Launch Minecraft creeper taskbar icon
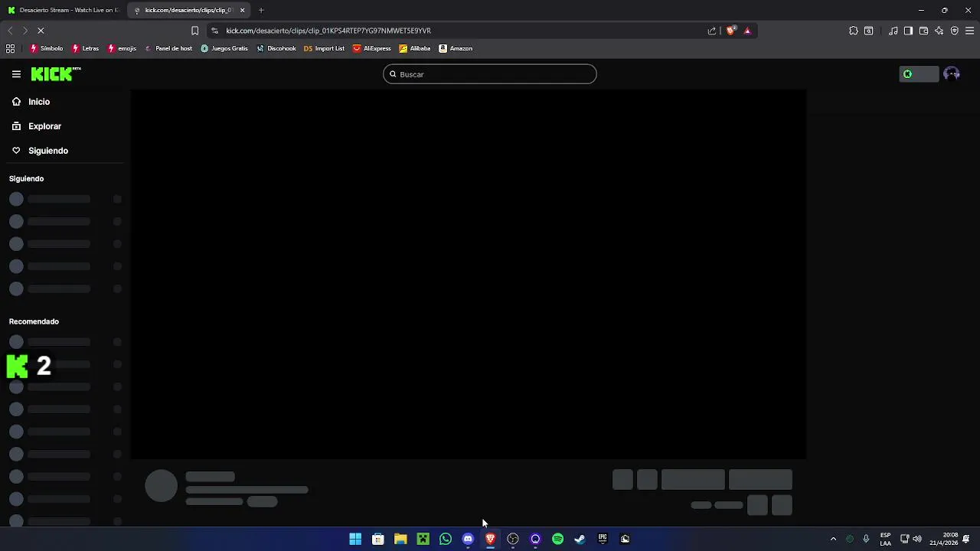The height and width of the screenshot is (551, 980). click(423, 539)
